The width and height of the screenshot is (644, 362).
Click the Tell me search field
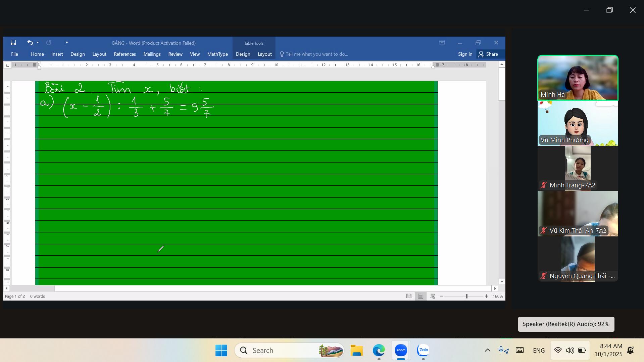(316, 54)
